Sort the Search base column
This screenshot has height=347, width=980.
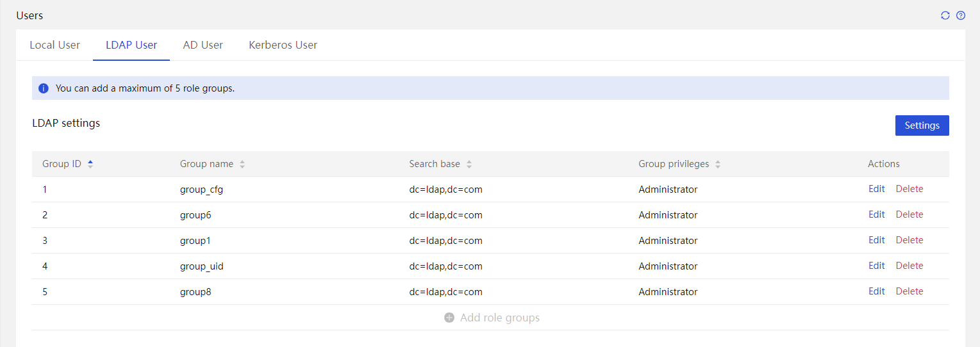tap(469, 164)
